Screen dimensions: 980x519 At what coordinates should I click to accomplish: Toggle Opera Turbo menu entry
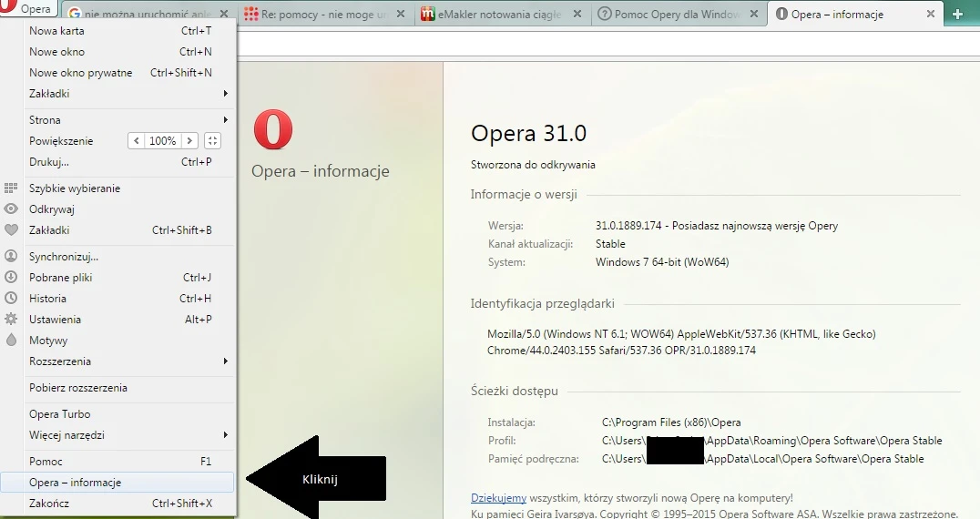click(x=118, y=414)
